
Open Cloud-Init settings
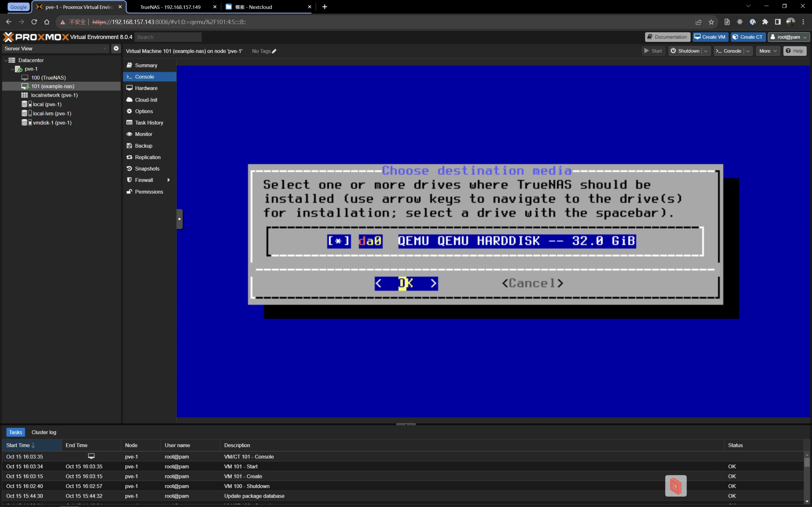146,100
